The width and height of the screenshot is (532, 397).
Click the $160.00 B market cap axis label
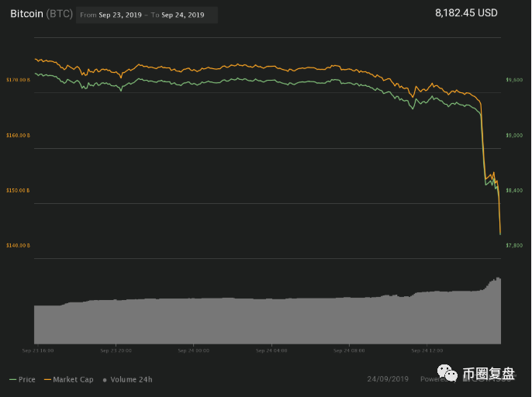[18, 136]
